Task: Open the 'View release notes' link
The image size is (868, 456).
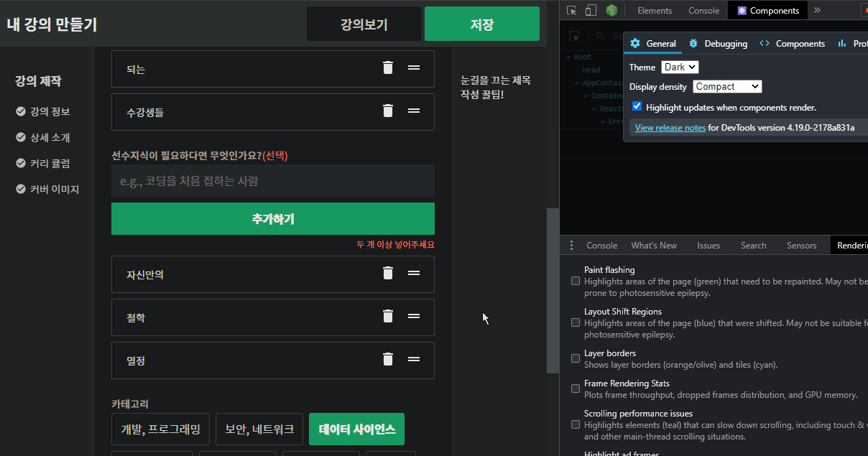Action: click(x=670, y=128)
